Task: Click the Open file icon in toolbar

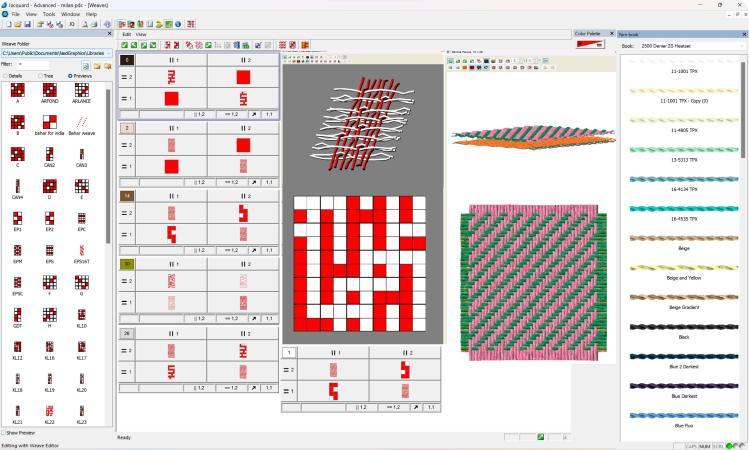Action: pyautogui.click(x=18, y=23)
